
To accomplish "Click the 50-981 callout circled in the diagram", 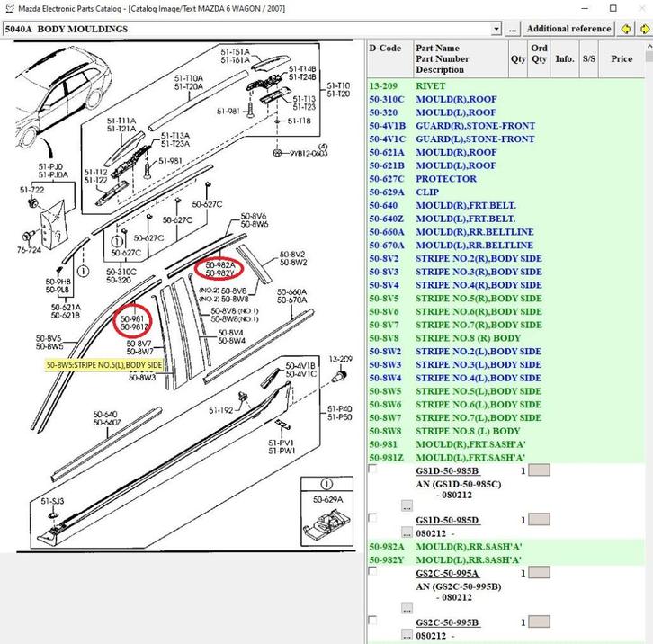I will (133, 322).
